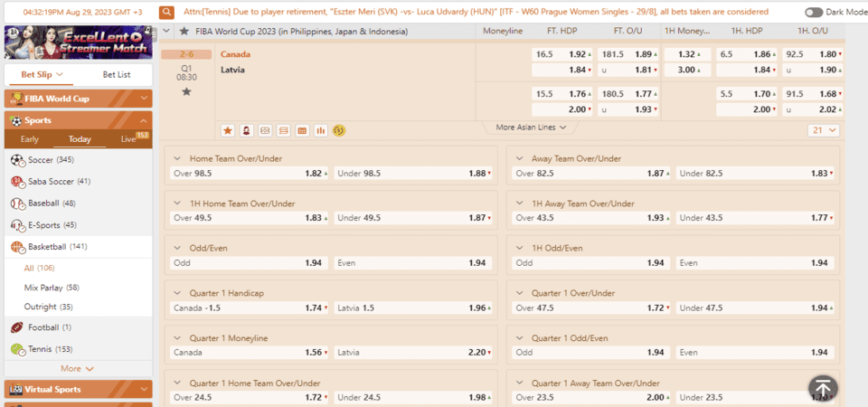868x407 pixels.
Task: Bet Canada -1.5 Quarter 1 Handicap
Action: [250, 308]
